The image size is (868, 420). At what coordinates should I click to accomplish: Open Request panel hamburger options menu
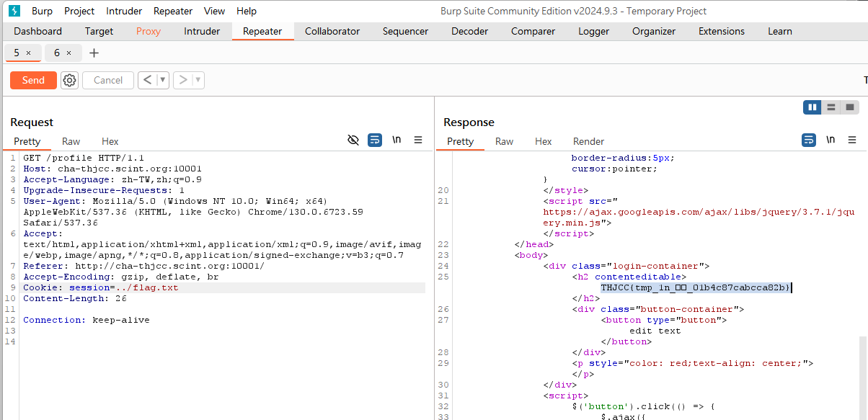click(418, 140)
